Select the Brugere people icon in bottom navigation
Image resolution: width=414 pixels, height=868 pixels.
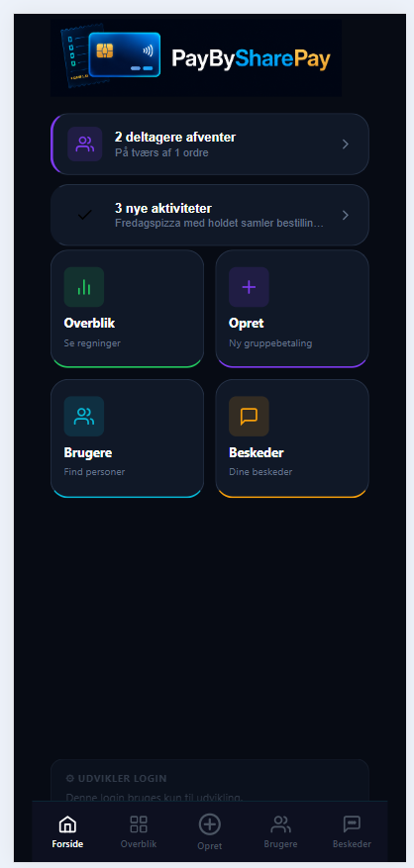(x=280, y=823)
